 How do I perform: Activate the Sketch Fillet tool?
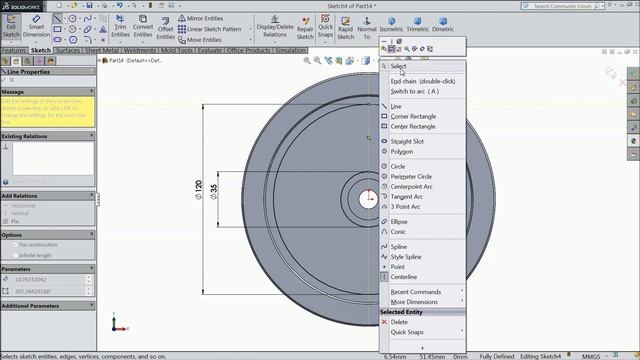pyautogui.click(x=87, y=40)
